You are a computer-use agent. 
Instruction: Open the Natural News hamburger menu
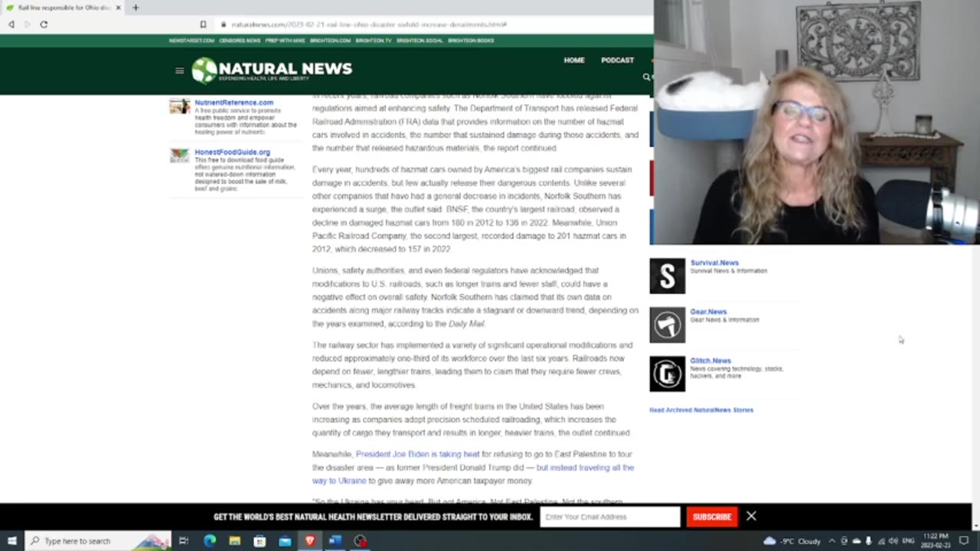[179, 70]
